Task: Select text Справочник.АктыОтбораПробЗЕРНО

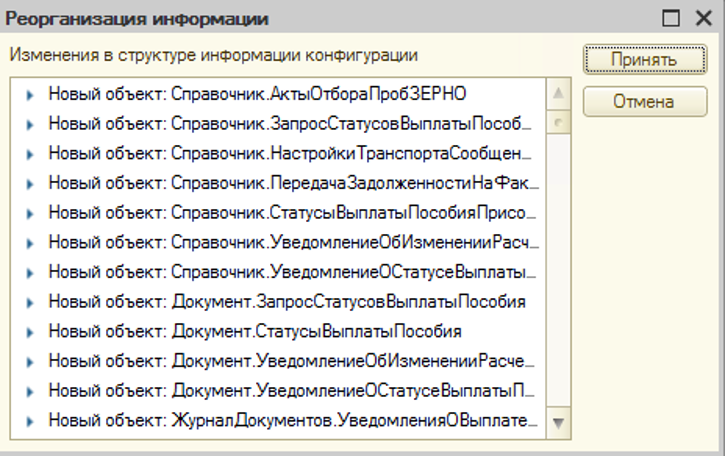Action: coord(319,94)
